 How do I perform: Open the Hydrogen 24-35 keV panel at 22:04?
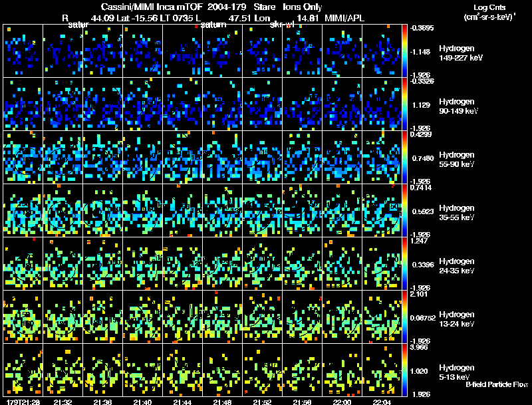(382, 264)
